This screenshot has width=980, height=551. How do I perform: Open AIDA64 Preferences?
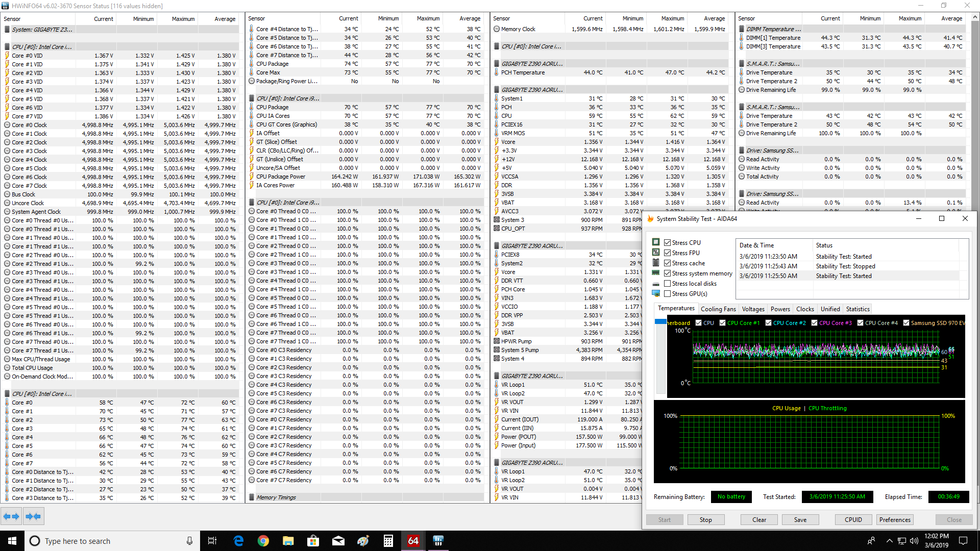895,520
